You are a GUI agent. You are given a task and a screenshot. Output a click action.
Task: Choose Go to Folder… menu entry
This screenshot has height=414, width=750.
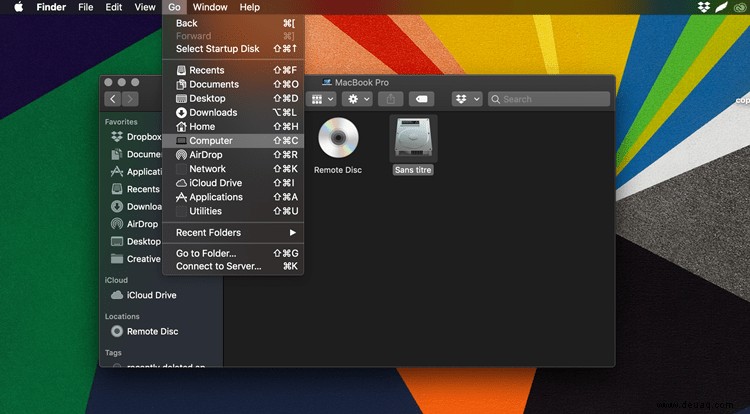(x=233, y=253)
